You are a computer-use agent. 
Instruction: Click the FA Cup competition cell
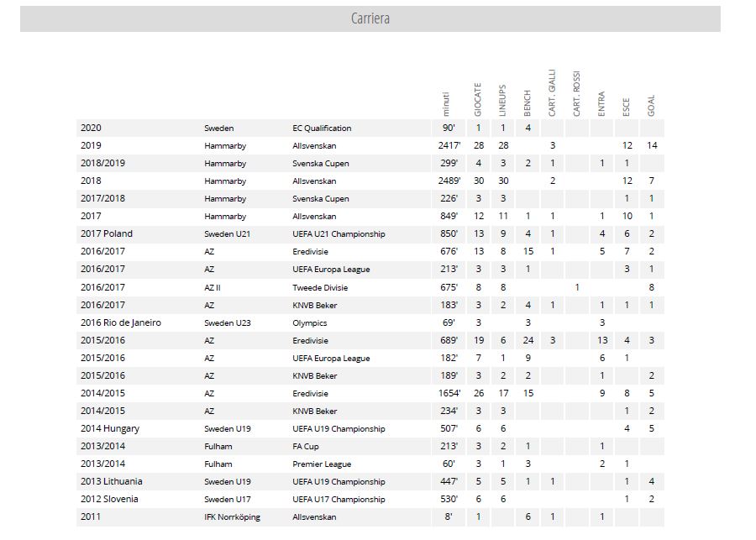(x=306, y=447)
